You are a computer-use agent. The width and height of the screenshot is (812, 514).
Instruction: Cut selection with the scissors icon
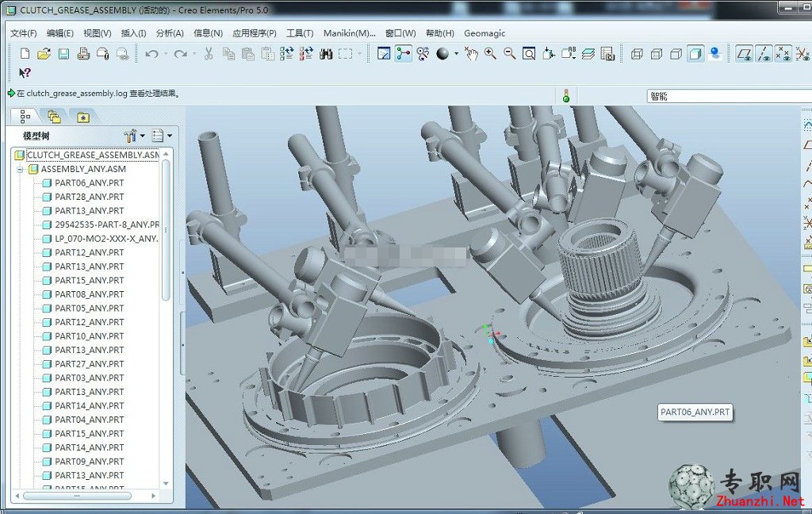pyautogui.click(x=209, y=53)
